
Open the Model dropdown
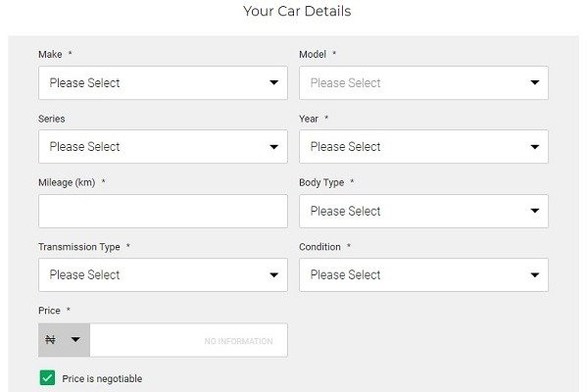coord(423,83)
